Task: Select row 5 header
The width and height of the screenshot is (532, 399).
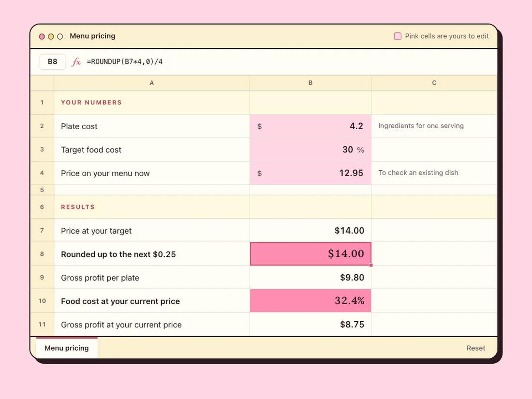Action: point(42,190)
